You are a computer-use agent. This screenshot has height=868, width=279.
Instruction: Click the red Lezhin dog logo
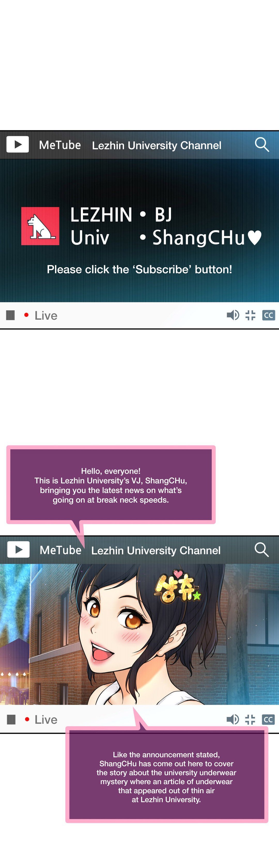(40, 226)
